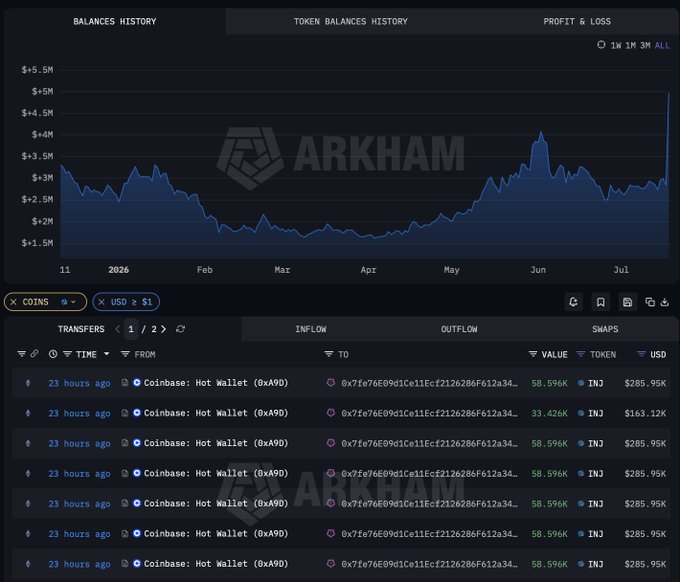The image size is (680, 582).
Task: Open the USD column filter
Action: coord(641,354)
